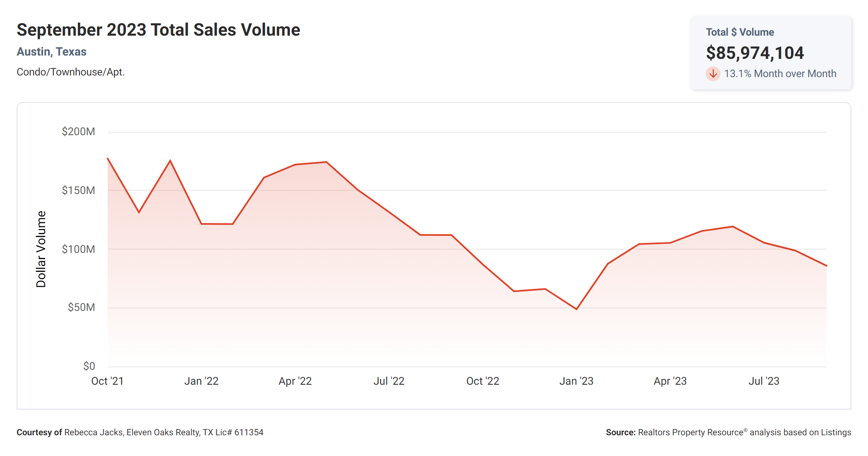Screen dimensions: 868x456
Task: Click the Jul '22 x-axis label
Action: point(389,381)
